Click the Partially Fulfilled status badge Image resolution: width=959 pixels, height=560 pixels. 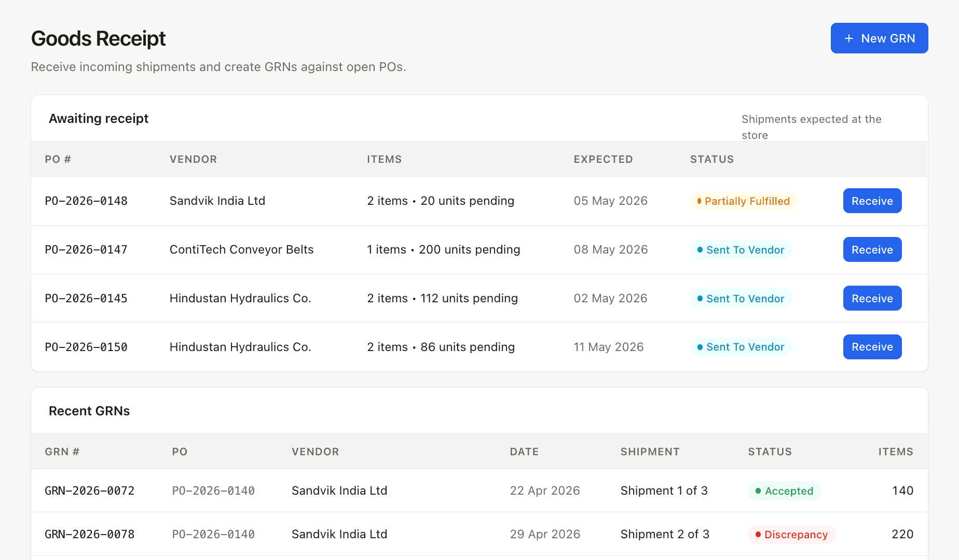(x=743, y=201)
